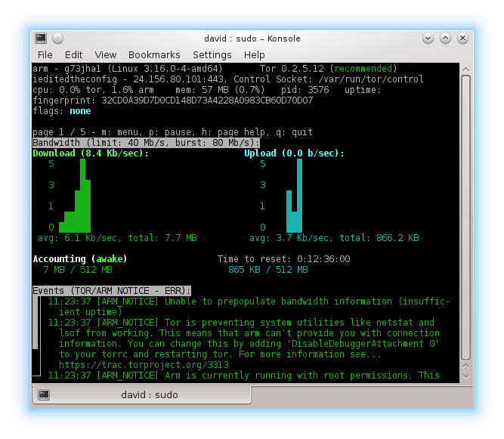Minimize the Konsole window
The width and height of the screenshot is (504, 439).
click(x=428, y=39)
